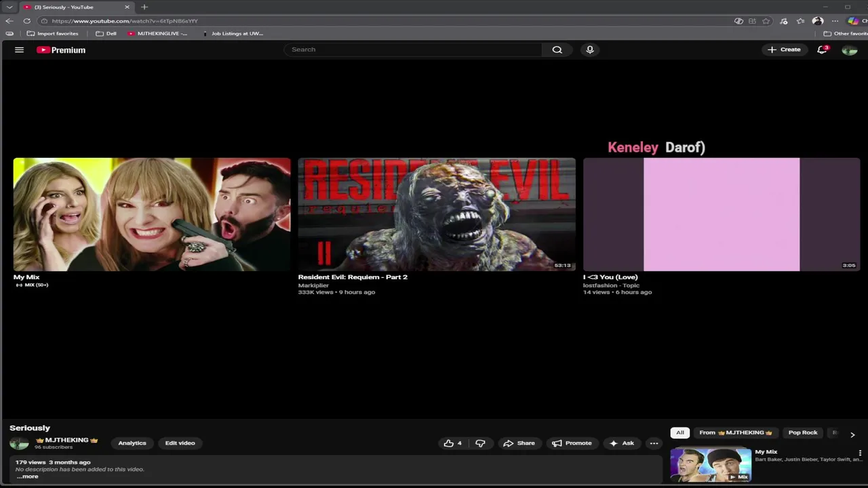This screenshot has width=868, height=488.
Task: Open the browser profile picture
Action: tap(818, 21)
